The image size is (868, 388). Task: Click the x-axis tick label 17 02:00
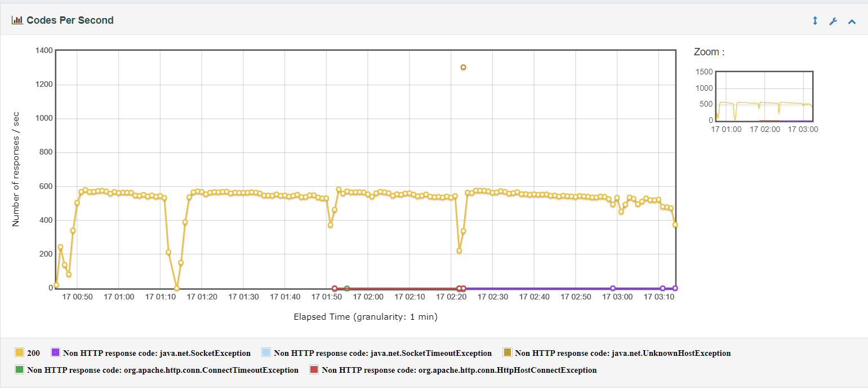pyautogui.click(x=368, y=297)
